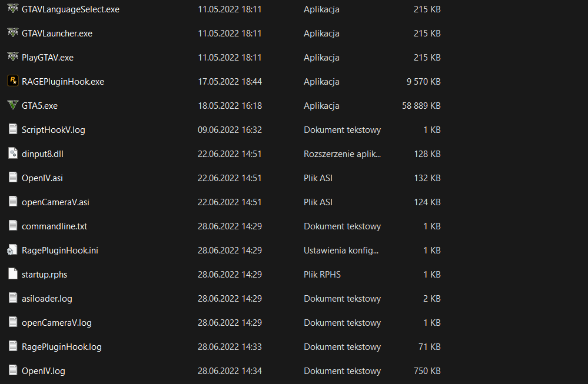Click the size value 9 570 KB
588x384 pixels.
[424, 82]
